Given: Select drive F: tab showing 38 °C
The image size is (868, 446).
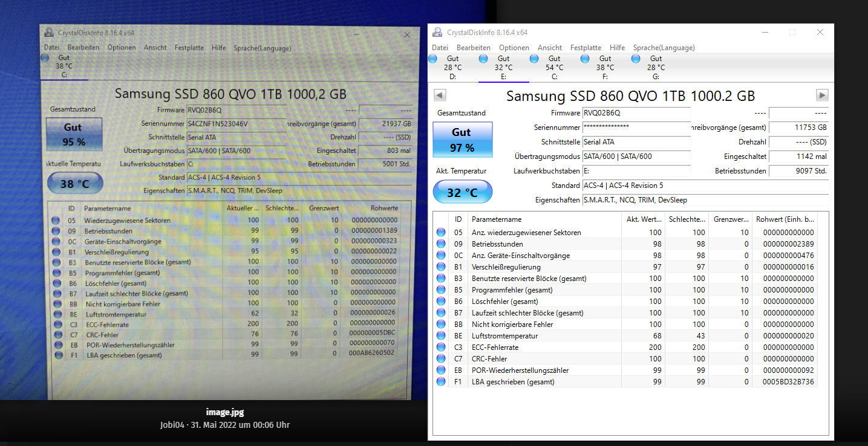Looking at the screenshot, I should (x=605, y=68).
